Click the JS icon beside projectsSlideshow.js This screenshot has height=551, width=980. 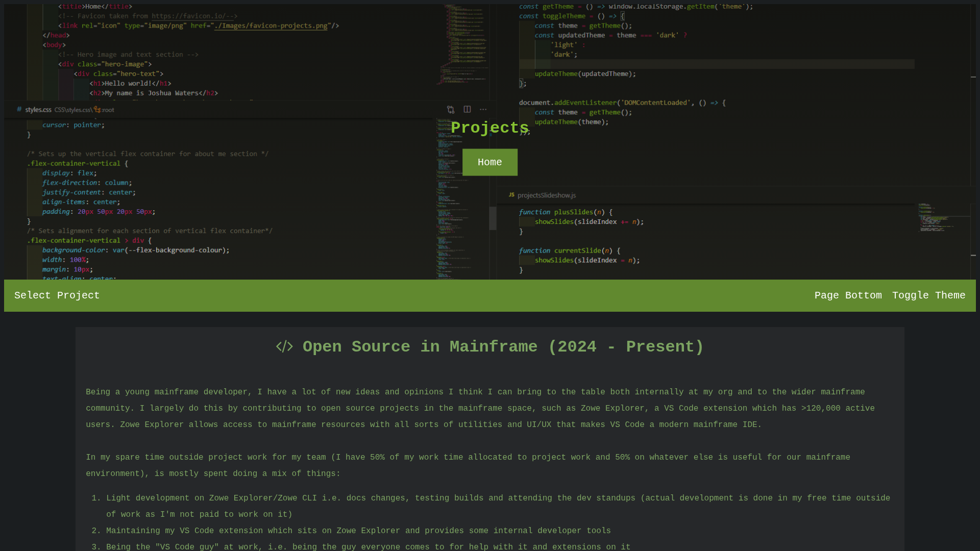tap(511, 195)
